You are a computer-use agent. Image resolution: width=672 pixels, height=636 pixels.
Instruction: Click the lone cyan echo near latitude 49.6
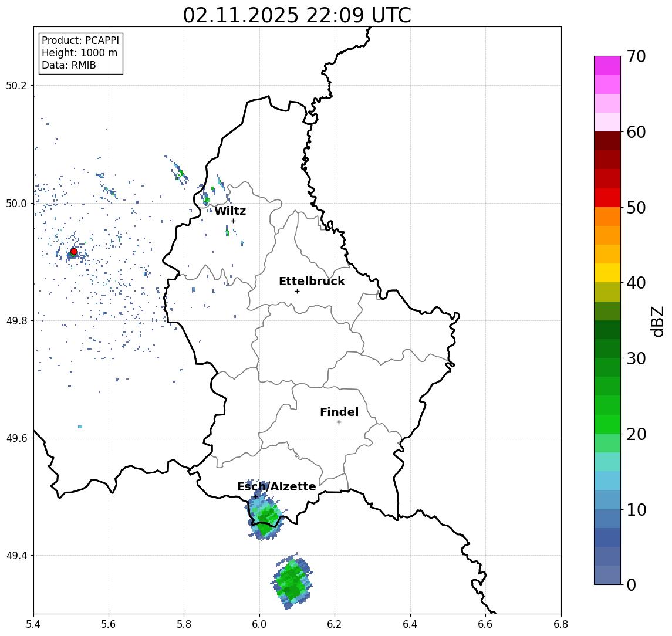click(80, 427)
